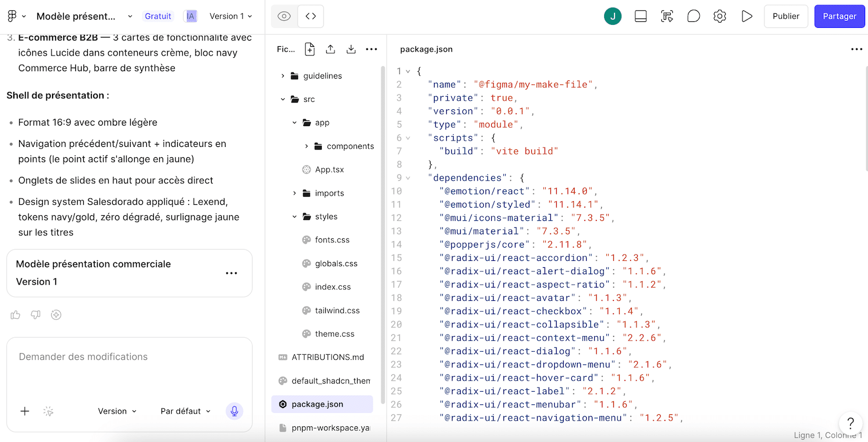This screenshot has height=442, width=868.
Task: Click the select element pointer icon in chat
Action: [x=49, y=411]
